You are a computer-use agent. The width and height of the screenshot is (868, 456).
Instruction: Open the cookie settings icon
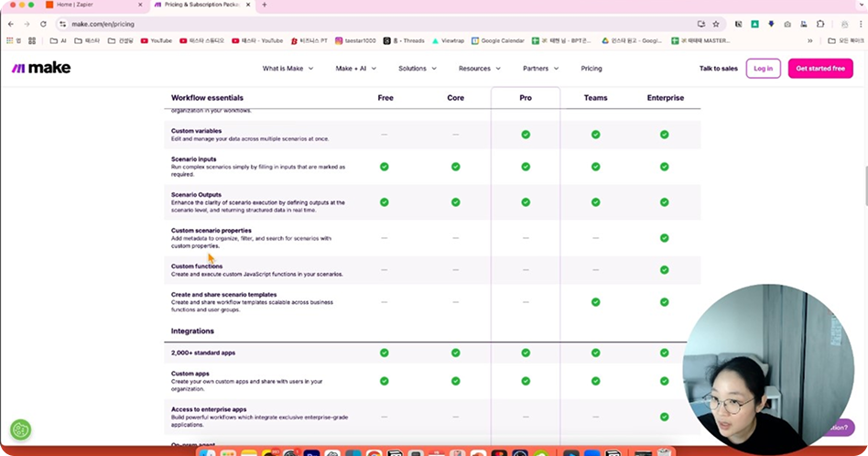[x=20, y=429]
